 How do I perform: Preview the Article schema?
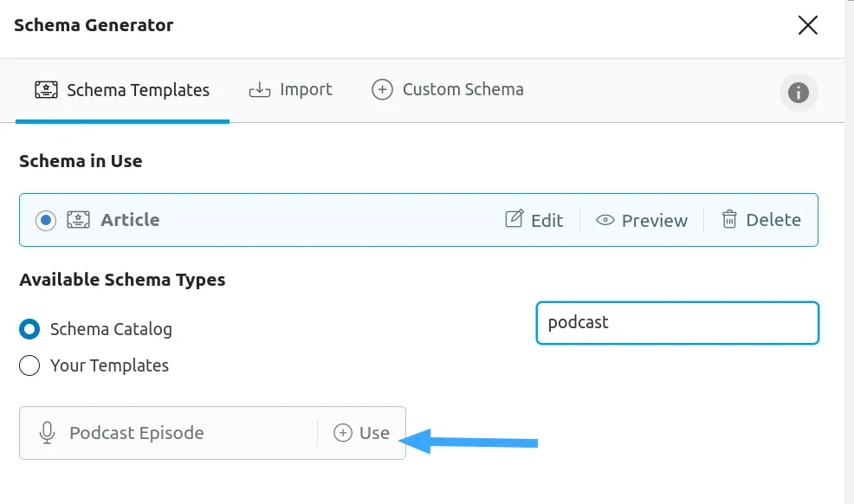pos(642,221)
